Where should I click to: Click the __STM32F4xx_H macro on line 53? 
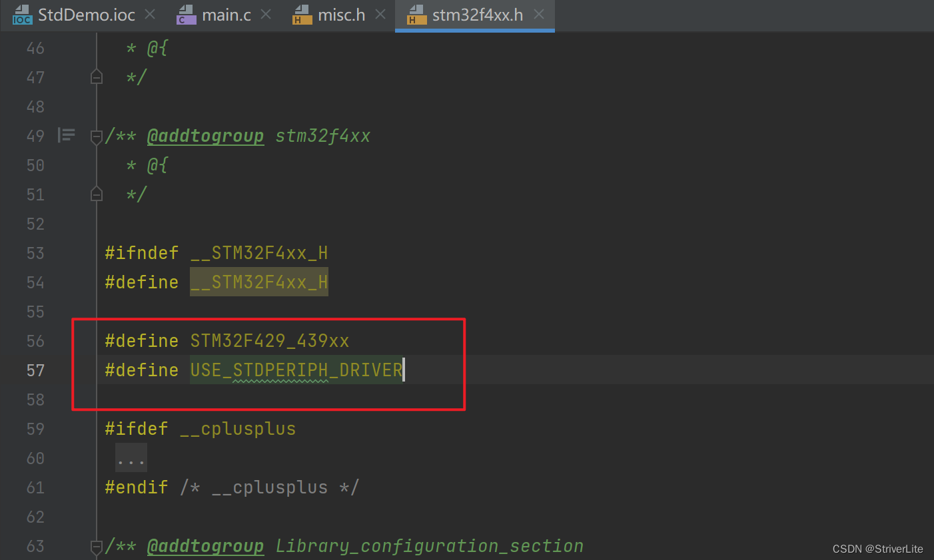click(259, 253)
